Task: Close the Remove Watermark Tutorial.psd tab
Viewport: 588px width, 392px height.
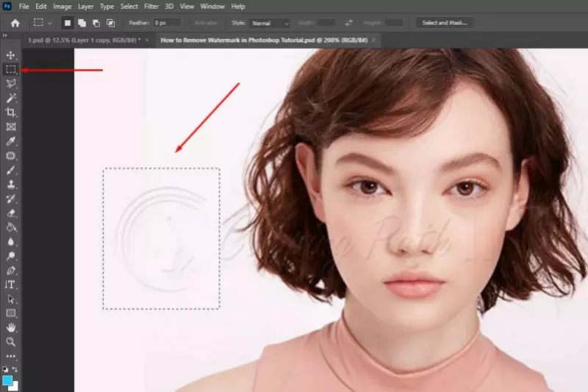Action: click(x=373, y=40)
